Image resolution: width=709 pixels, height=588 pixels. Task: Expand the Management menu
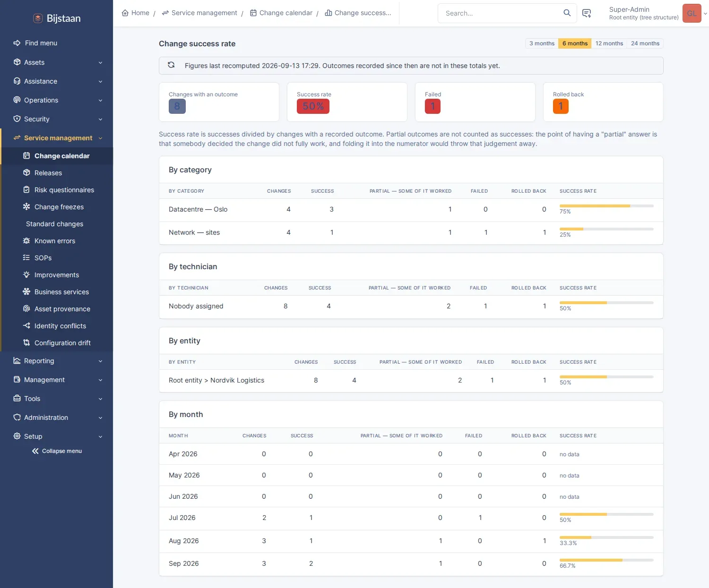[x=57, y=380]
